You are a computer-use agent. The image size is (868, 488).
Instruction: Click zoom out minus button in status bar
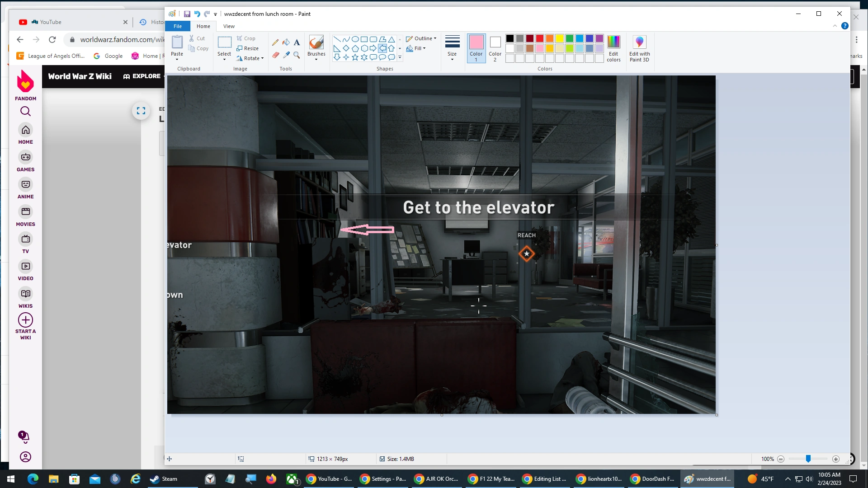click(781, 459)
